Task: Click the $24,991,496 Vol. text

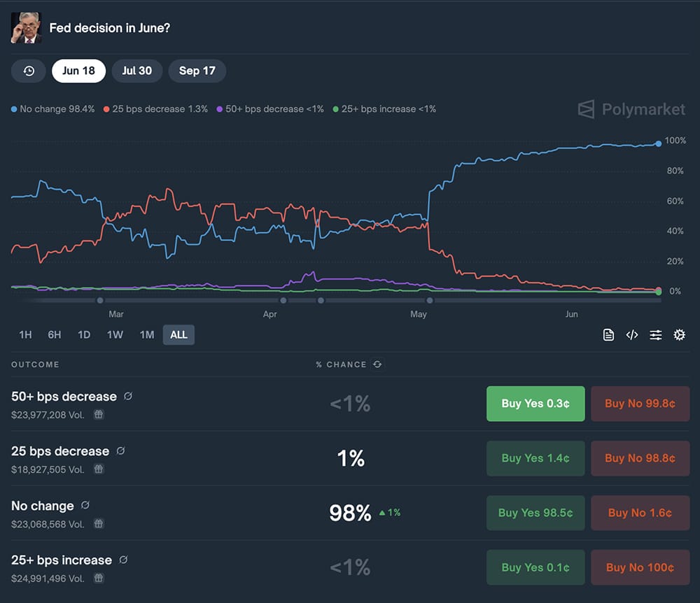Action: point(48,579)
